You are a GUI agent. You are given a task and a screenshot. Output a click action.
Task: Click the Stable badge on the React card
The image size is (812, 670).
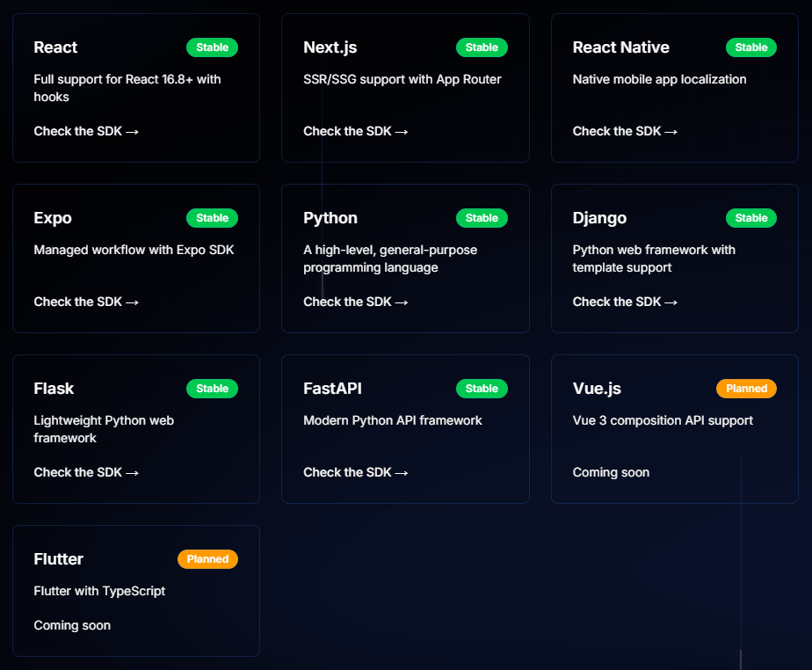[213, 47]
